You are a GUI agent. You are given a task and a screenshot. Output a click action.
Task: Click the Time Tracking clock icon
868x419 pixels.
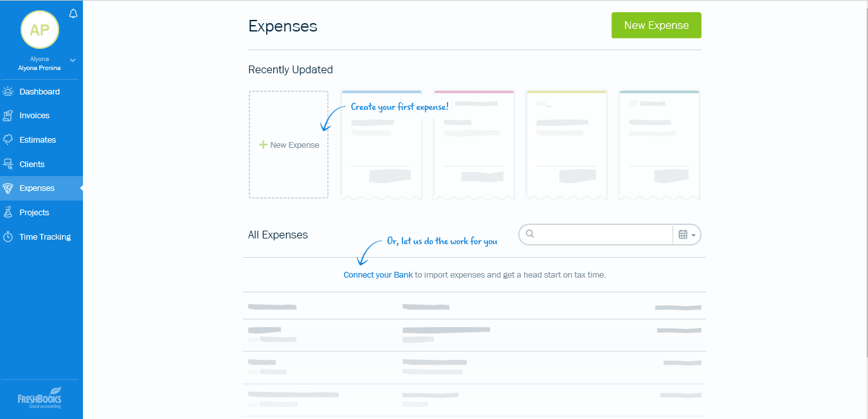[8, 236]
